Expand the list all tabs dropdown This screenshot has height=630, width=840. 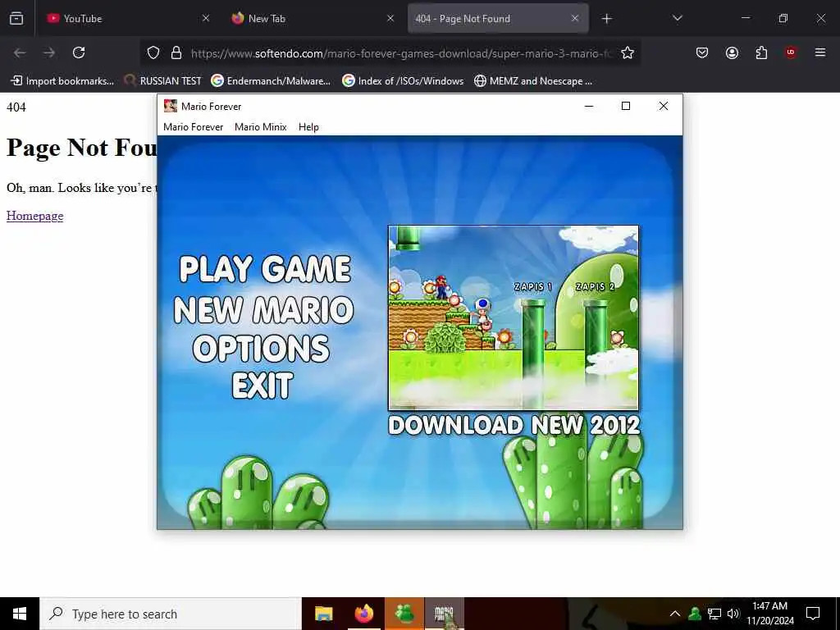[677, 18]
